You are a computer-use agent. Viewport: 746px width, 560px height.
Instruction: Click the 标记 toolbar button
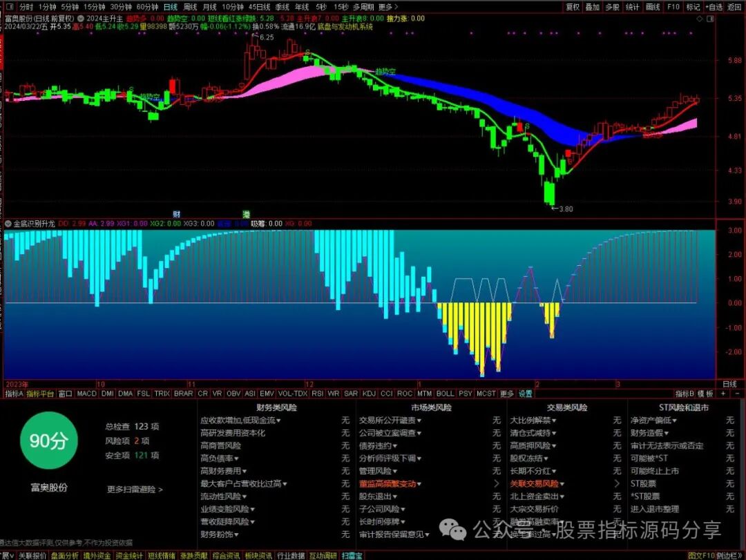click(694, 7)
